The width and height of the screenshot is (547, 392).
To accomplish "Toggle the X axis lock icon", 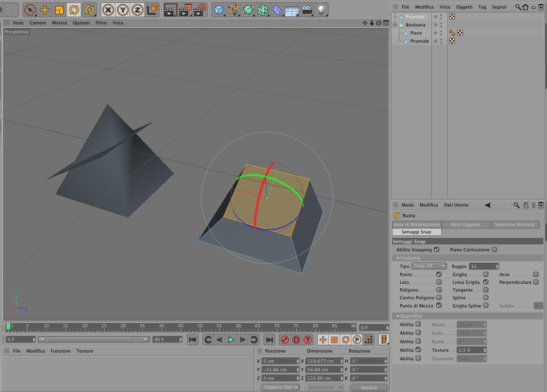I will point(108,10).
